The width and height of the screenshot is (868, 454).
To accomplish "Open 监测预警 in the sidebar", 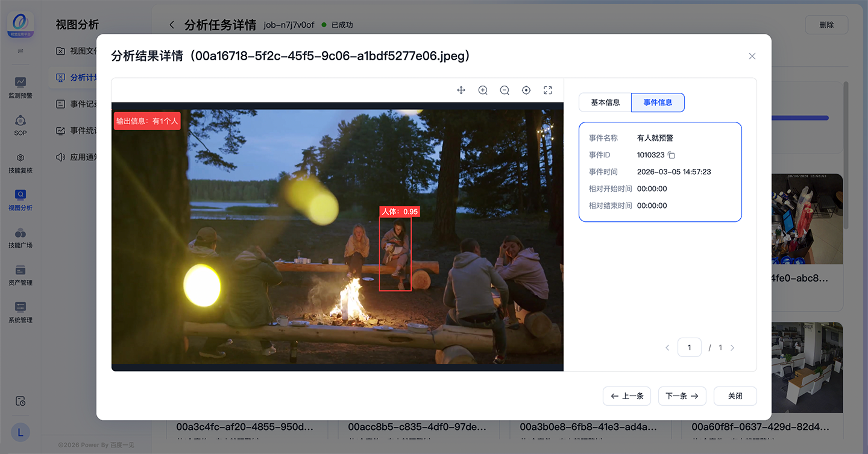I will (x=20, y=87).
